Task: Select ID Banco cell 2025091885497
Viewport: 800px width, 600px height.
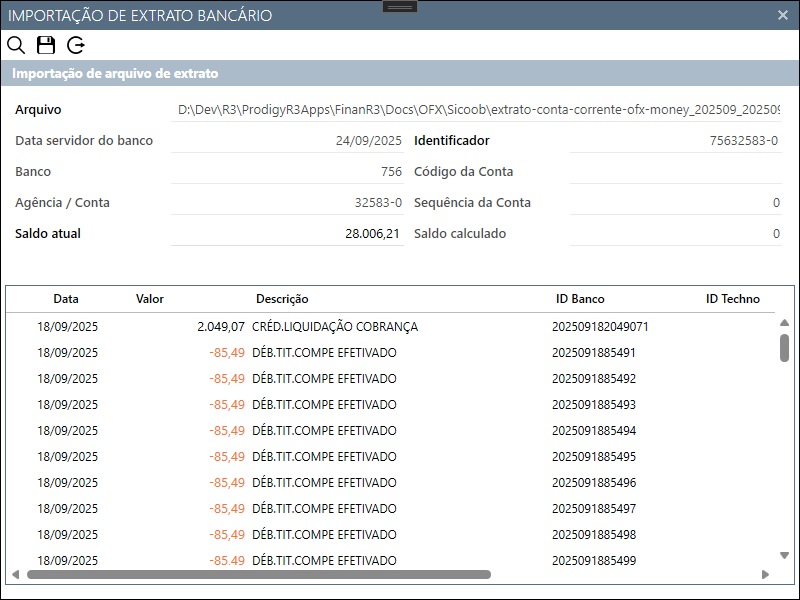Action: tap(594, 509)
